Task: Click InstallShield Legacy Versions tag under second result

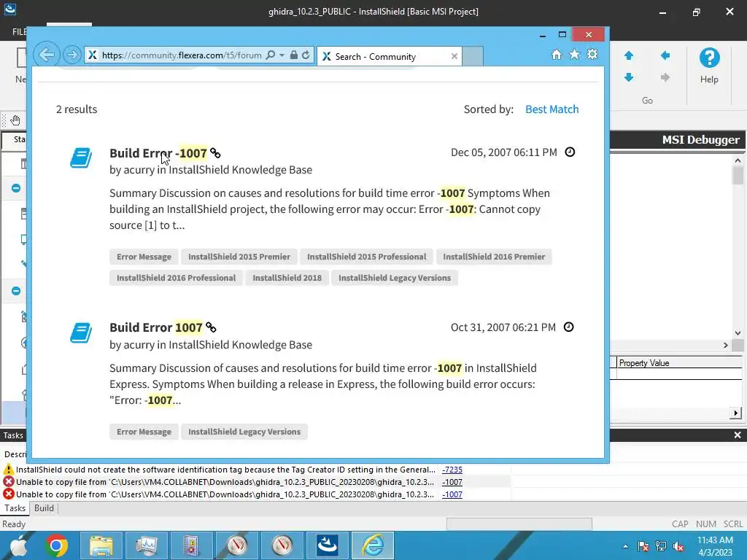Action: (244, 432)
